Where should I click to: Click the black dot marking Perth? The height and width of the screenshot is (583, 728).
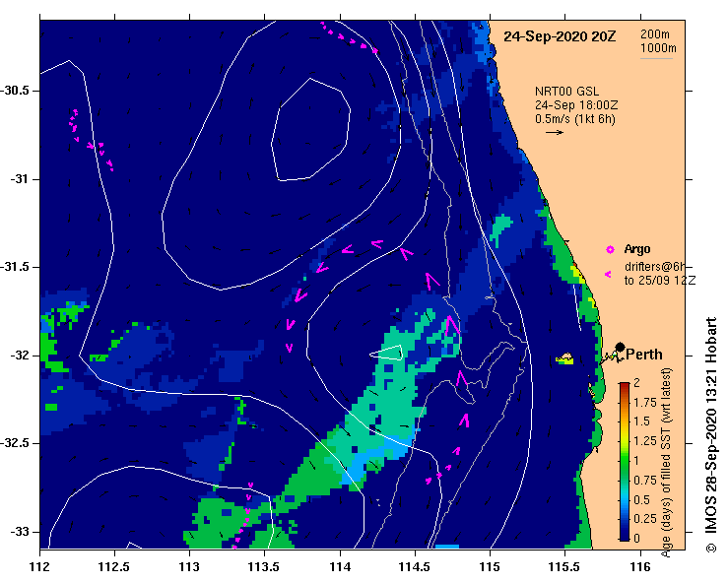620,347
